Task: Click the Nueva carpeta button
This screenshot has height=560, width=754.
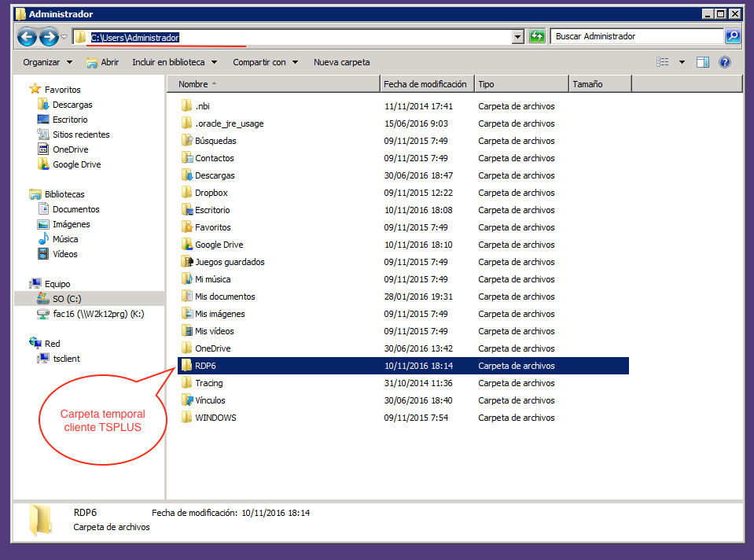Action: click(341, 62)
